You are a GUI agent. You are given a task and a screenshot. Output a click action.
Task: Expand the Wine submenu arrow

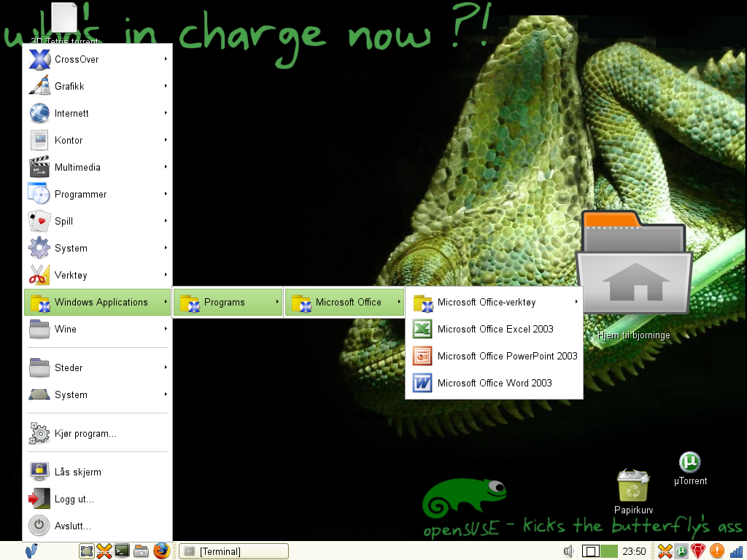click(166, 329)
